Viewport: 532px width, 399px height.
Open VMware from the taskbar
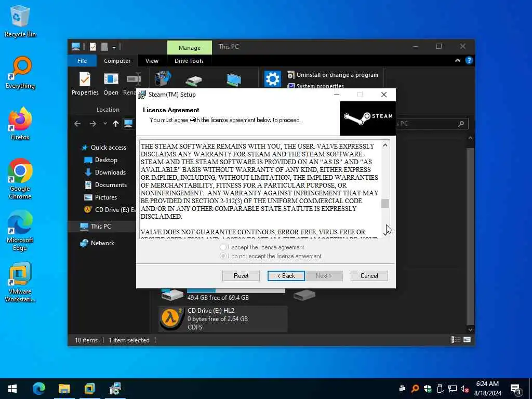pyautogui.click(x=89, y=389)
